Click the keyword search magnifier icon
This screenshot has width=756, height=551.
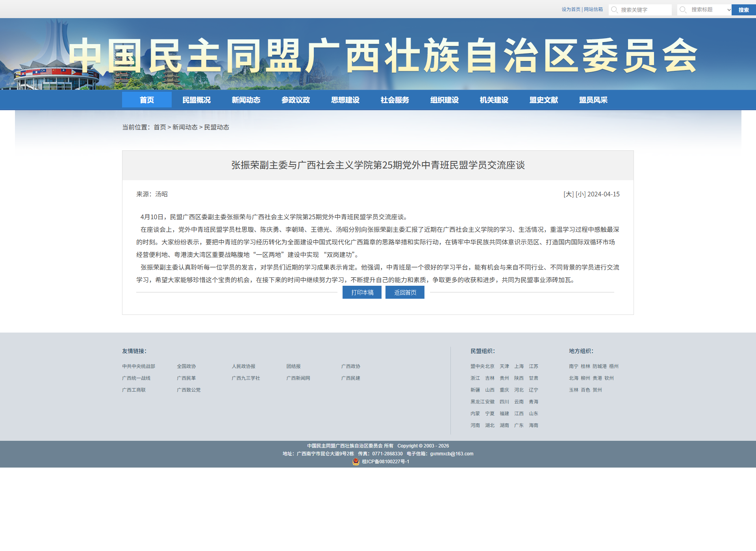[x=614, y=10]
